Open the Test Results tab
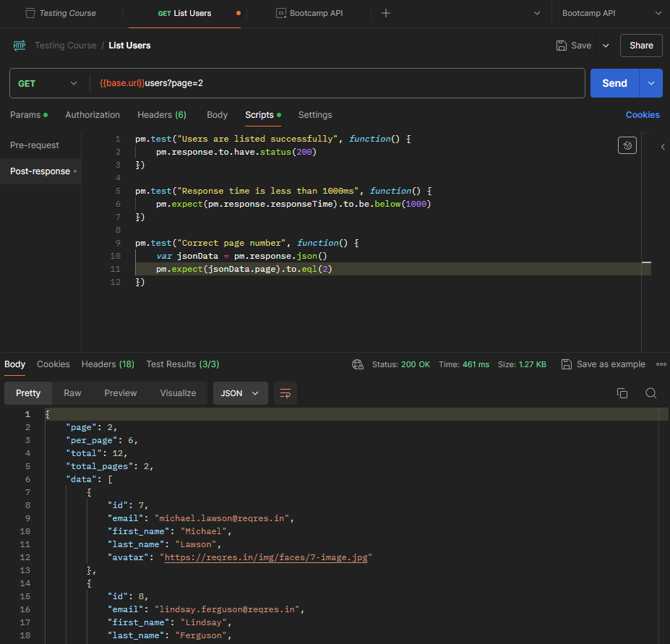This screenshot has width=670, height=644. [x=182, y=364]
